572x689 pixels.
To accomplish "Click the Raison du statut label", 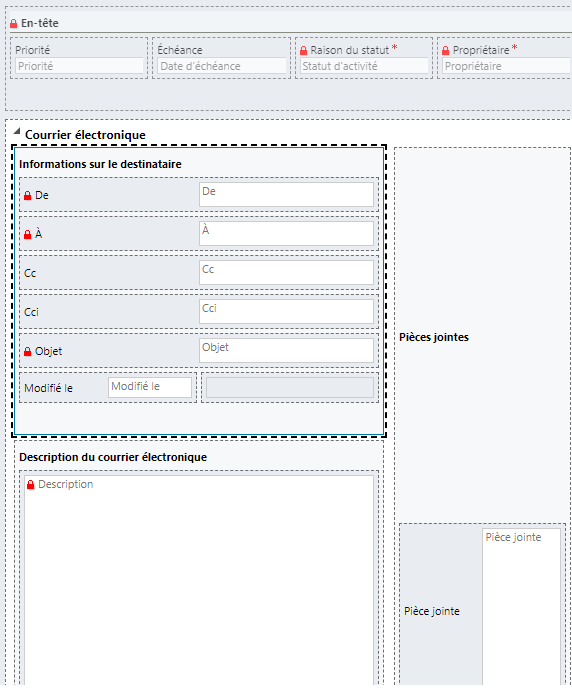I will tap(350, 50).
